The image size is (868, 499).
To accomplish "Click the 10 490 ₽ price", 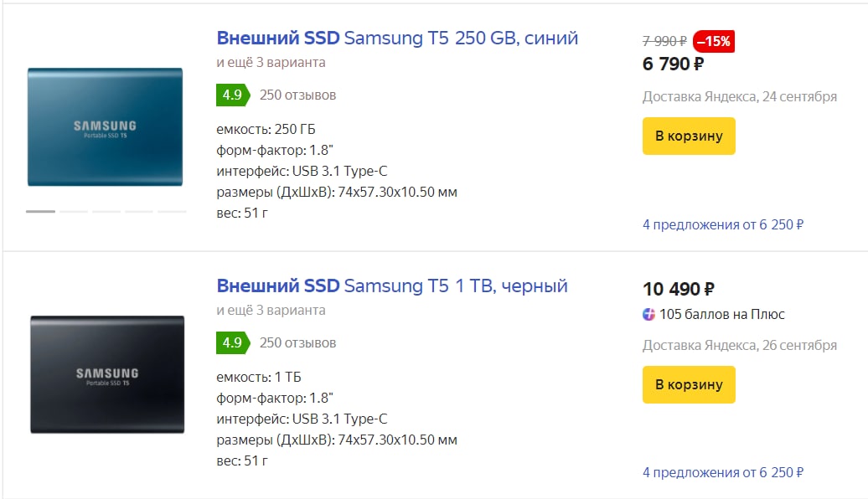I will [x=678, y=290].
